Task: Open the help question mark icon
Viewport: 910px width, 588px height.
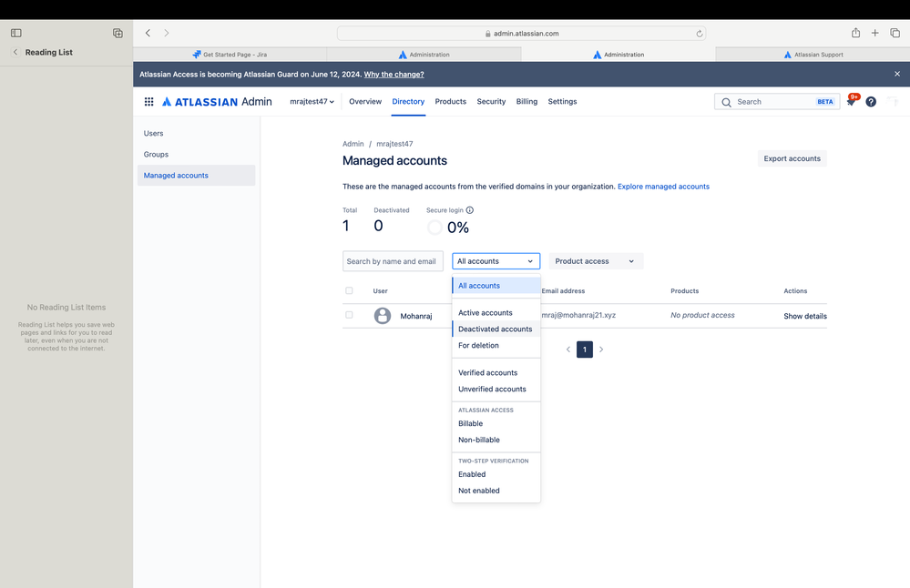Action: click(x=871, y=101)
